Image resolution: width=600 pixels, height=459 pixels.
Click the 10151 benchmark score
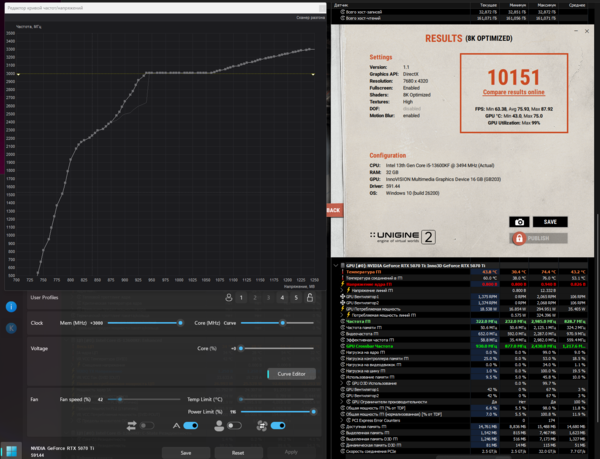click(514, 77)
